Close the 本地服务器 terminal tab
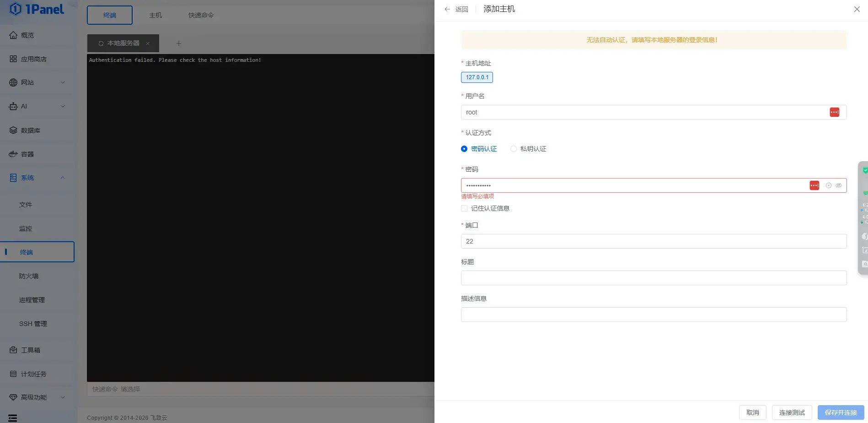The height and width of the screenshot is (423, 868). [148, 43]
